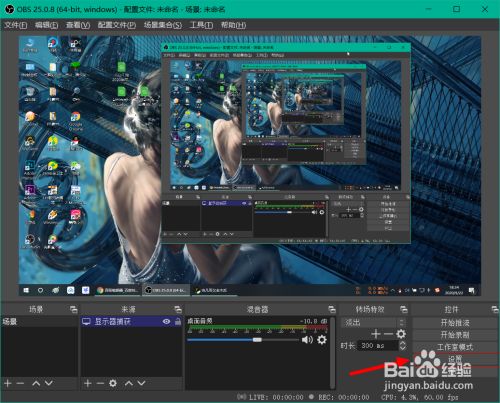The width and height of the screenshot is (500, 403).
Task: Click the monitor icon beside 显示器捕获
Action: coord(86,322)
